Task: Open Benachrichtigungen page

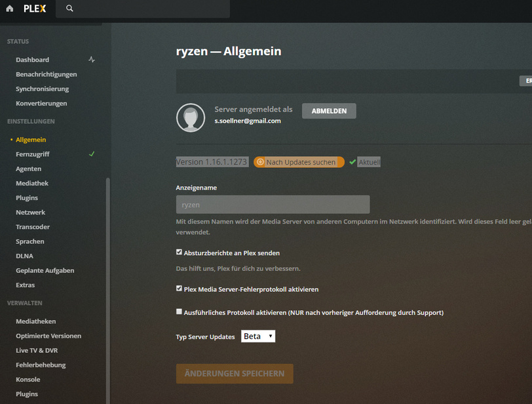Action: [x=47, y=74]
